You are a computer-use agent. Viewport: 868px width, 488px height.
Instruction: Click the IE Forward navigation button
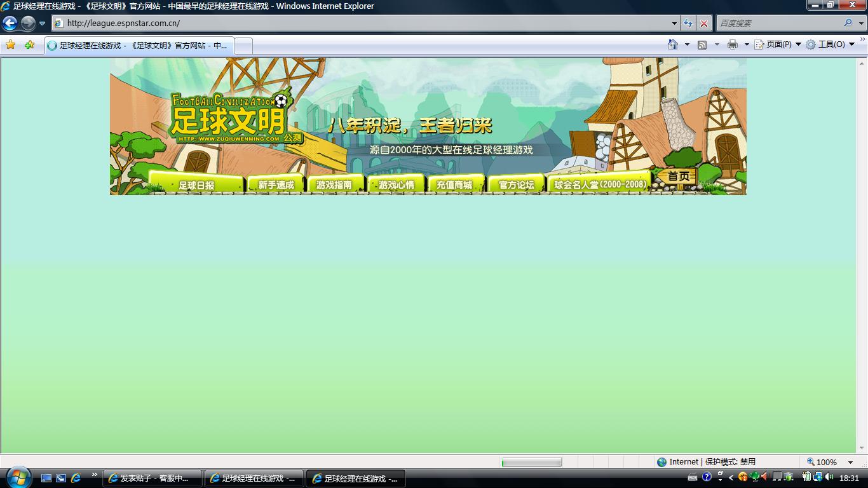pos(28,24)
